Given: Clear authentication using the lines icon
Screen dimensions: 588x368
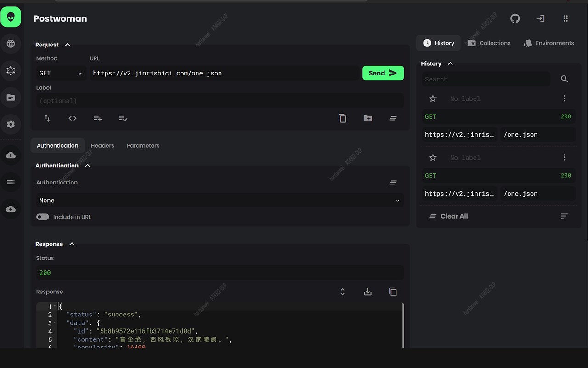Looking at the screenshot, I should coord(393,183).
